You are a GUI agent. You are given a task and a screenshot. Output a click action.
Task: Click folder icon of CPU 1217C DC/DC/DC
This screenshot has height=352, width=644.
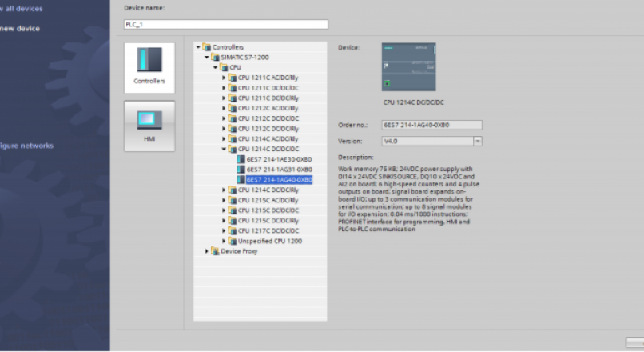[233, 230]
